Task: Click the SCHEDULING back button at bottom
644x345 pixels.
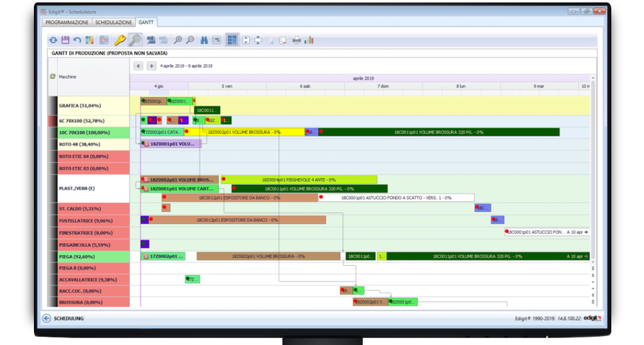Action: point(47,318)
